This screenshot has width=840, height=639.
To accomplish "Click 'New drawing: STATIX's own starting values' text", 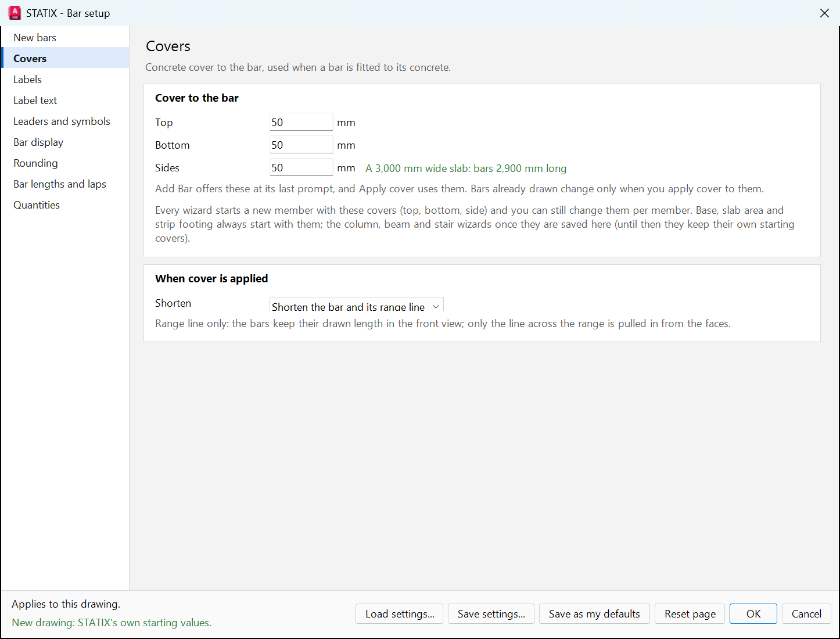I will 112,623.
